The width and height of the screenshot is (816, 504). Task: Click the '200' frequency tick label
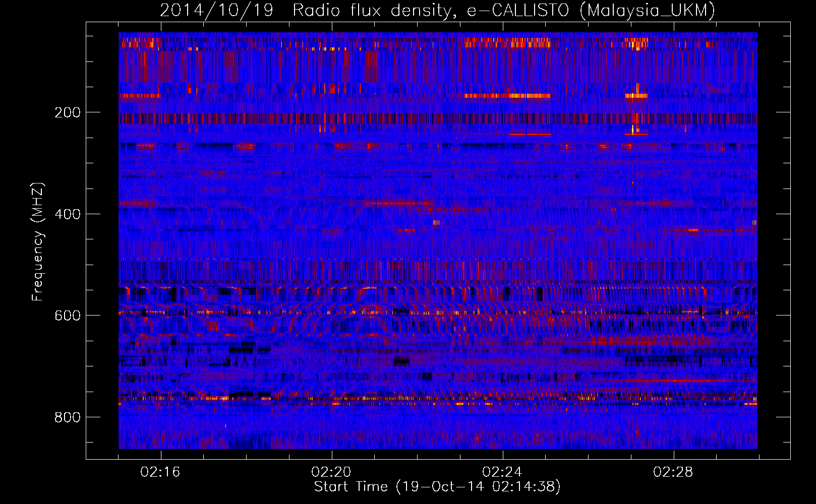click(x=67, y=112)
